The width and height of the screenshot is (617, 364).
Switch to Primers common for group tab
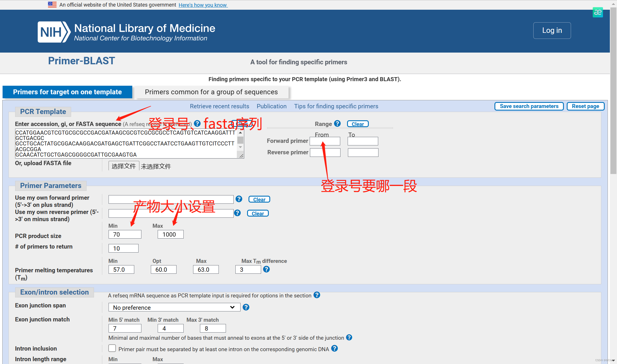click(211, 92)
